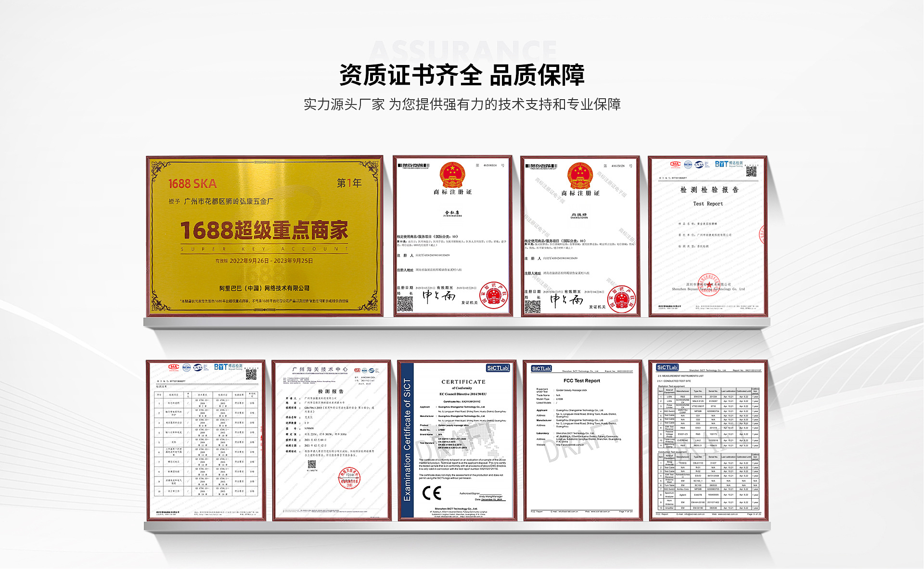This screenshot has width=924, height=569.
Task: Open the 检测检验报告 Test Report cover page
Action: [707, 235]
